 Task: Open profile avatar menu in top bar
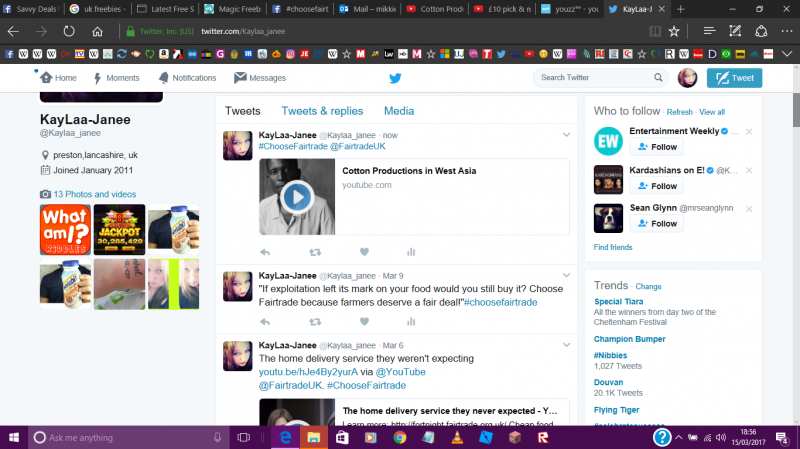[687, 78]
